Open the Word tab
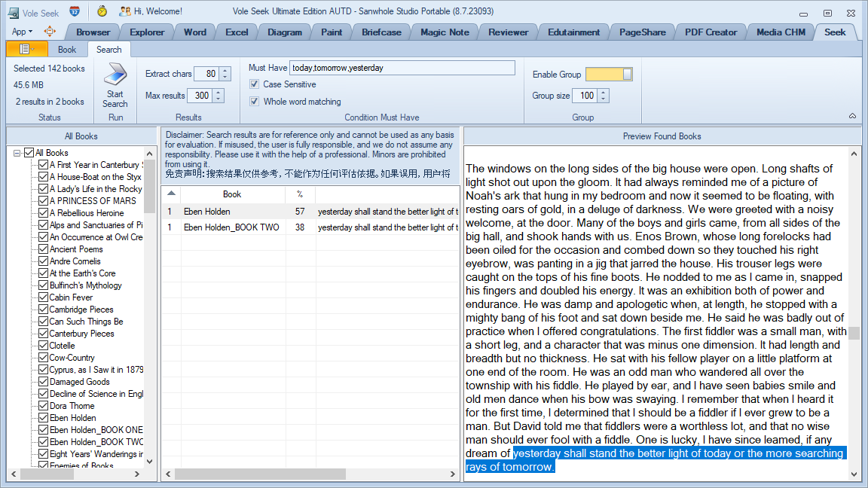The image size is (868, 488). (195, 32)
